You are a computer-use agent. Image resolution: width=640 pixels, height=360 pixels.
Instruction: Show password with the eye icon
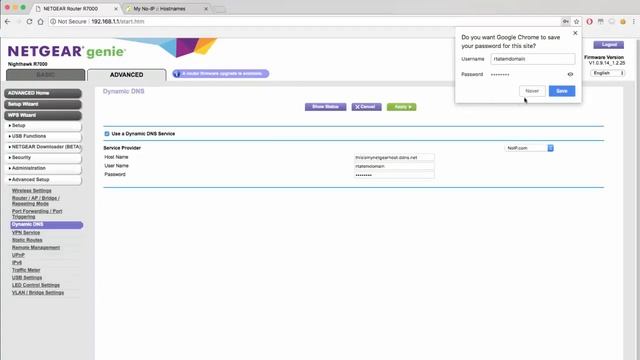click(570, 74)
